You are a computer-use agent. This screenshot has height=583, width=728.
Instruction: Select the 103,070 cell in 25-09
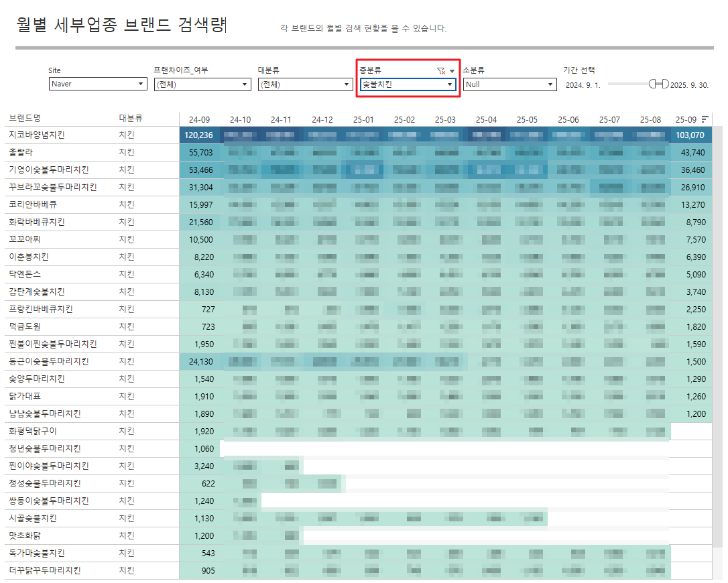[690, 135]
